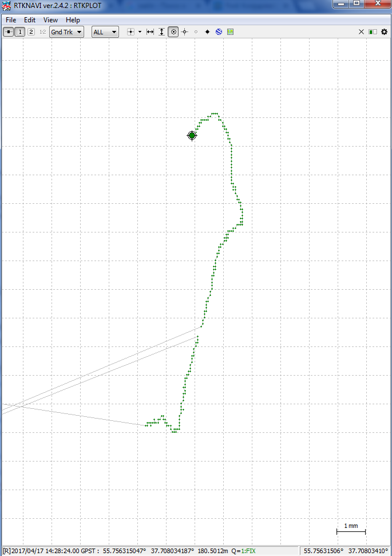The image size is (392, 556).
Task: Toggle solution 2 display button
Action: (x=31, y=32)
